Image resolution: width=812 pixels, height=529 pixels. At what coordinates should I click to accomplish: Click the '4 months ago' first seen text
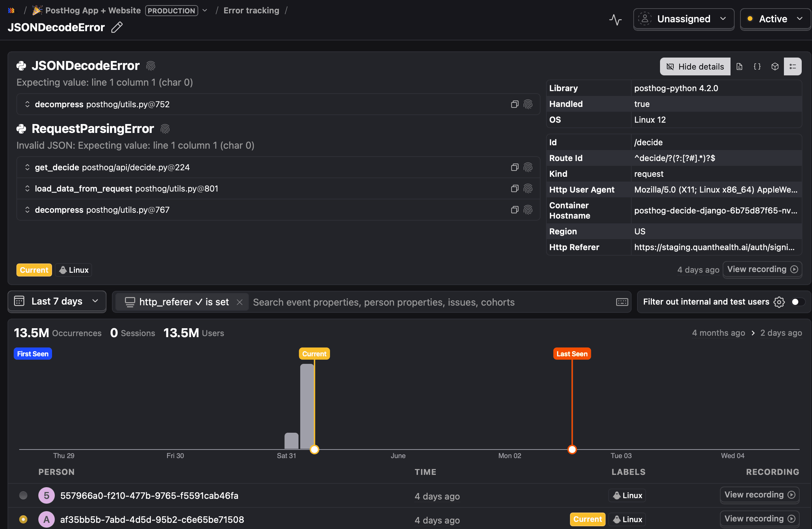719,333
